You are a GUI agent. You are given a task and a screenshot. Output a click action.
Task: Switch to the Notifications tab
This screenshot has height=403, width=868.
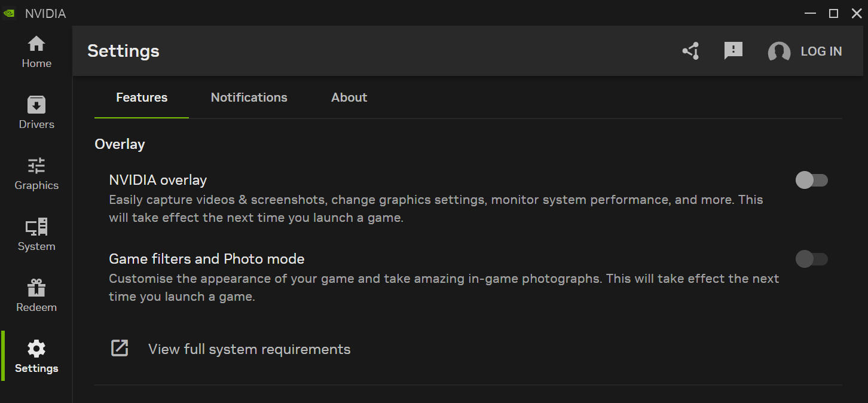click(249, 97)
